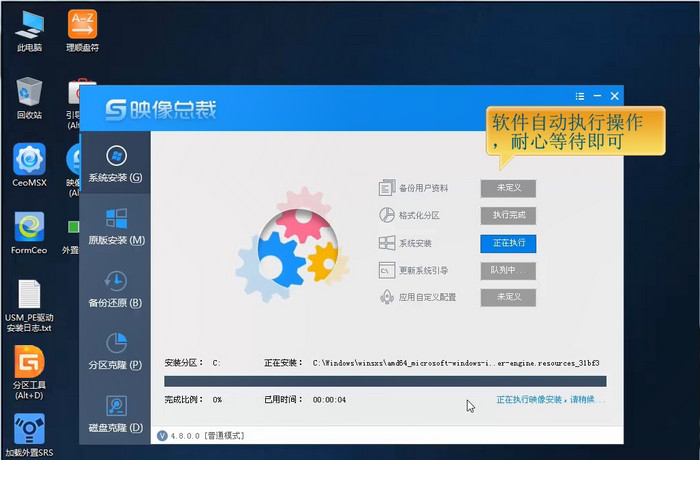Click the 备份用户资料 step label
The image size is (700, 478).
tap(423, 188)
